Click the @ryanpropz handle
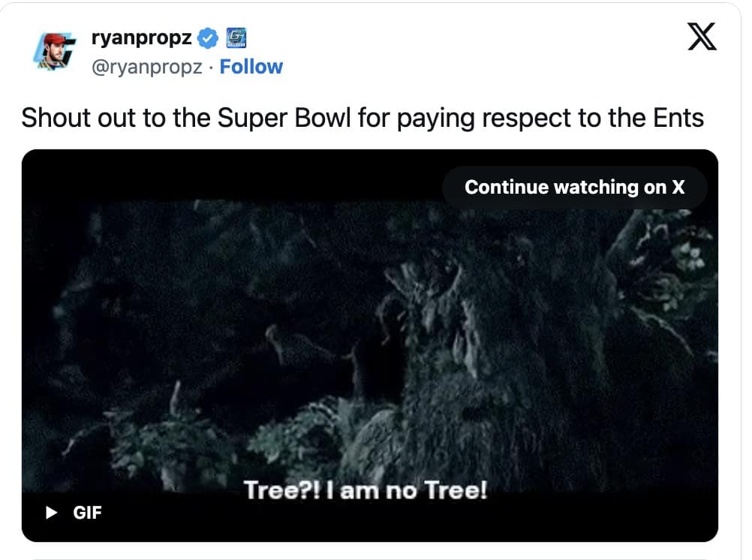This screenshot has width=752, height=560. 146,67
